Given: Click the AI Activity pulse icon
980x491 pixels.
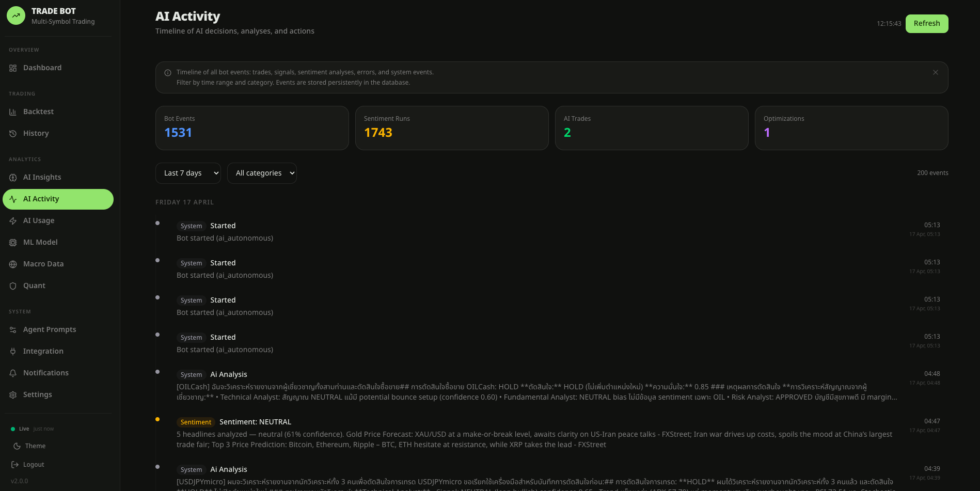Looking at the screenshot, I should click(x=13, y=199).
